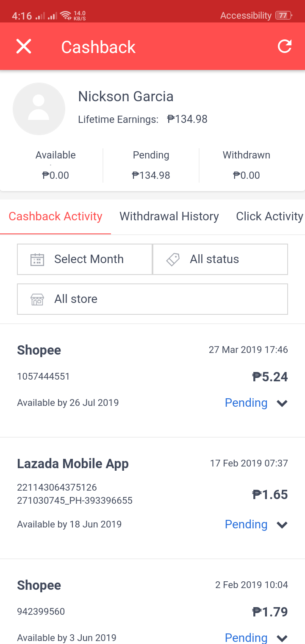Open the Select Month dropdown

[x=85, y=259]
